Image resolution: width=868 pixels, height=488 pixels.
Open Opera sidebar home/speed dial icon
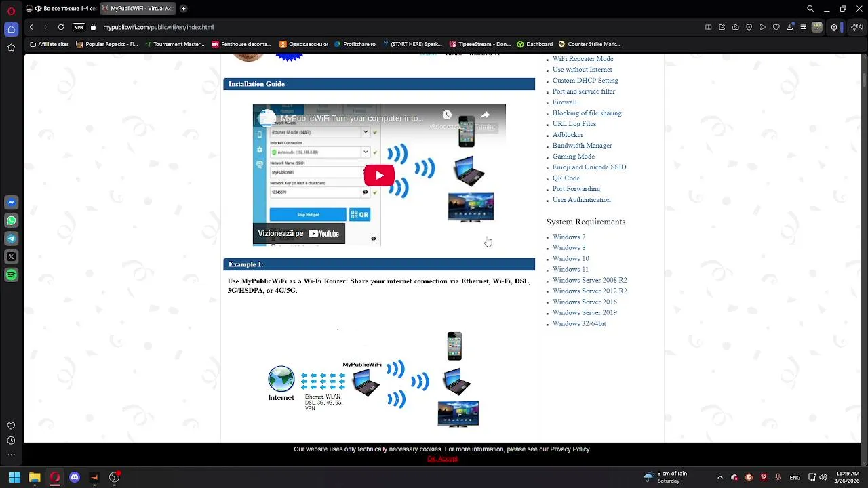click(x=11, y=29)
